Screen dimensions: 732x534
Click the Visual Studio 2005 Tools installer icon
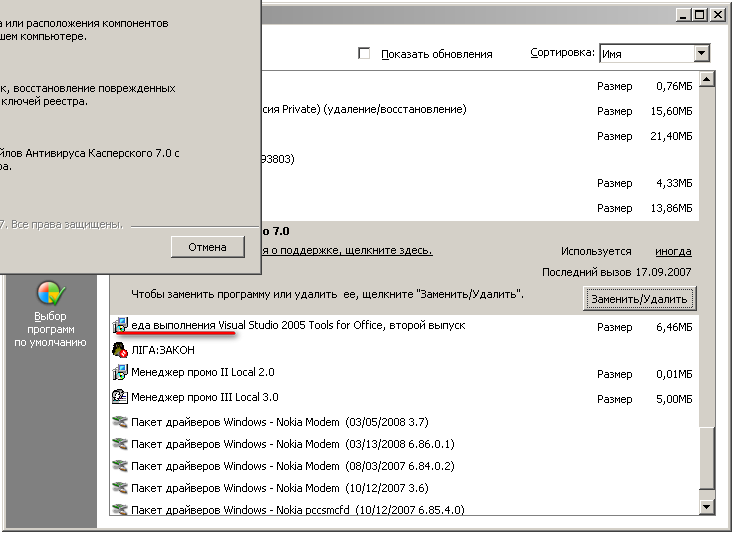click(120, 325)
